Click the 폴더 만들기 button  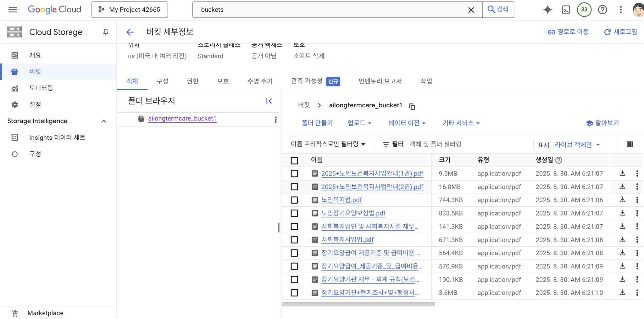[317, 123]
